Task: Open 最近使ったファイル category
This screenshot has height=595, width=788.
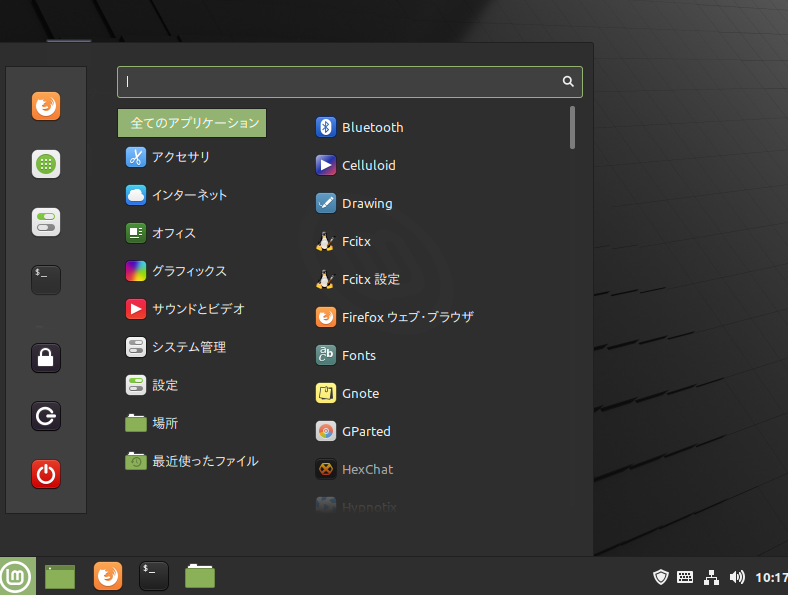Action: pos(192,461)
